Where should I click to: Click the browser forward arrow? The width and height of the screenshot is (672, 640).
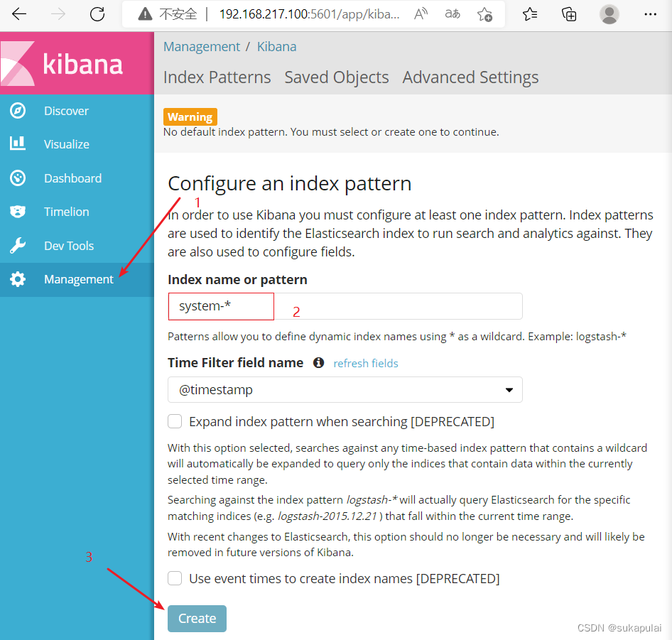[x=58, y=14]
